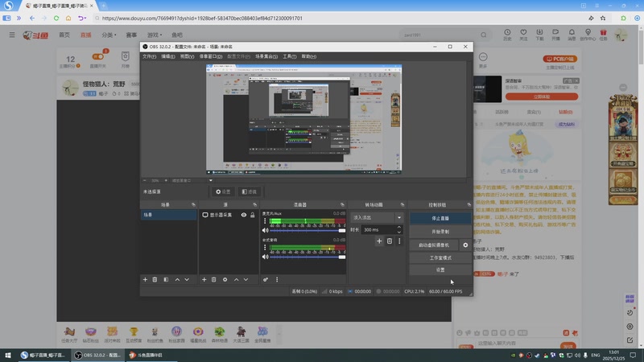Click add source plus icon in 来源 panel

(204, 279)
